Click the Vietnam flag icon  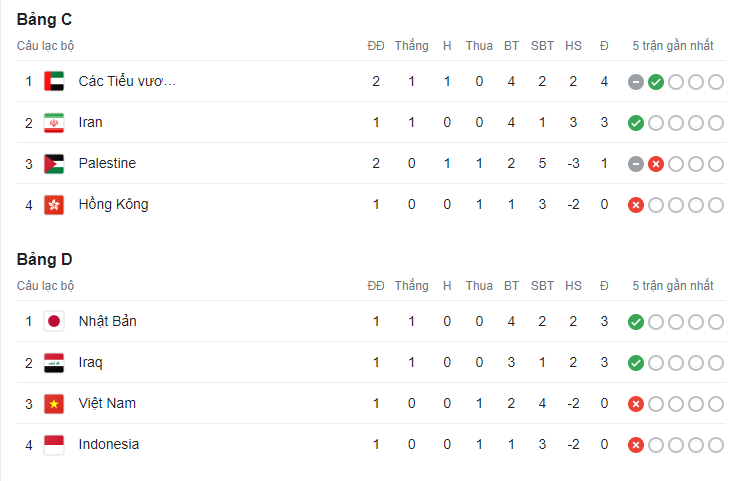click(54, 404)
